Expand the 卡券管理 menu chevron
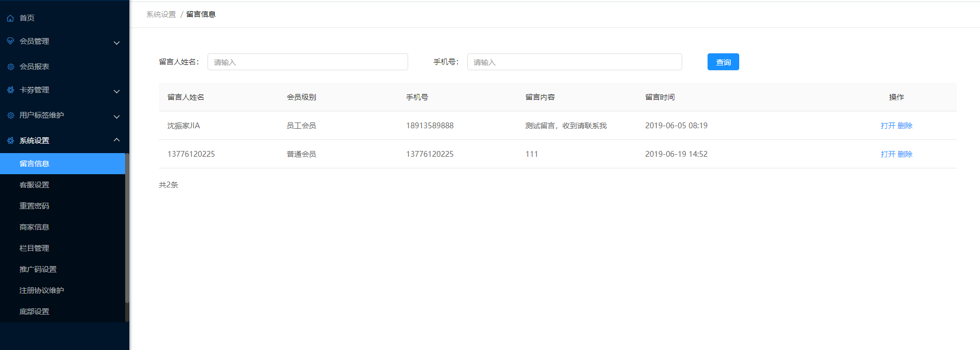Screen dimensions: 980x350 (117, 91)
